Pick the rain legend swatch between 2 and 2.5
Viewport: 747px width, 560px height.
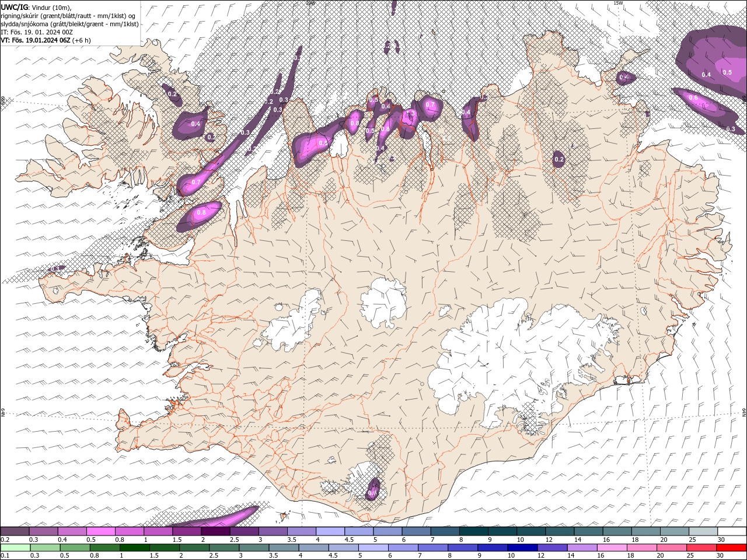tap(194, 548)
